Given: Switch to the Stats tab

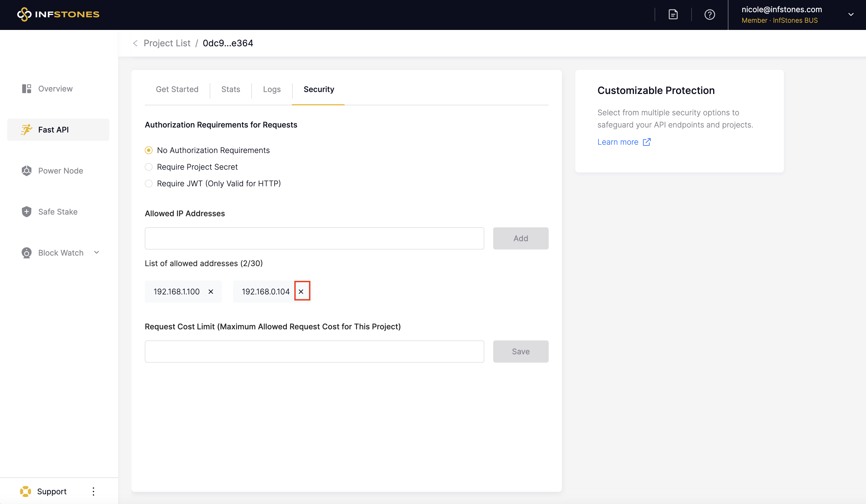Looking at the screenshot, I should click(x=231, y=89).
